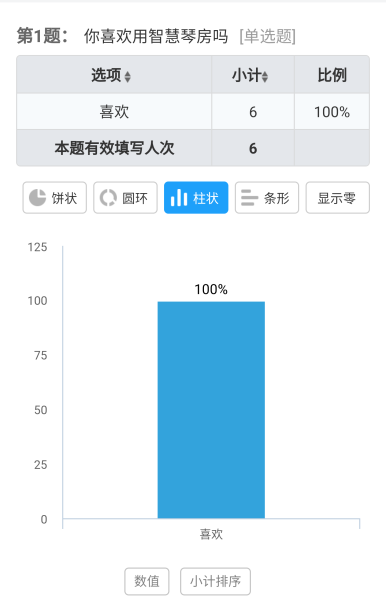Click the 比例 column header
This screenshot has height=600, width=386.
(x=332, y=75)
